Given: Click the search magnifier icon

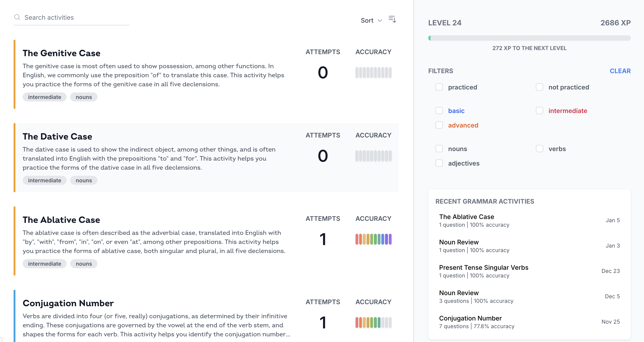Looking at the screenshot, I should [17, 17].
